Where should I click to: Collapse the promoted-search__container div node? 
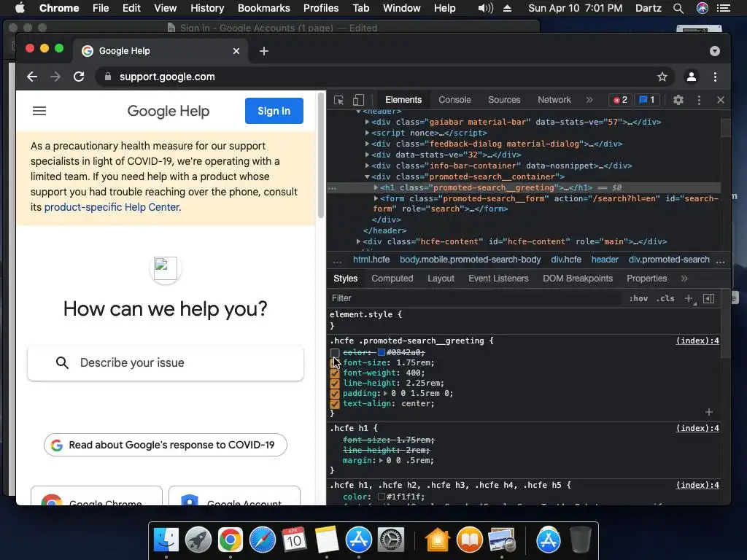[x=367, y=176]
